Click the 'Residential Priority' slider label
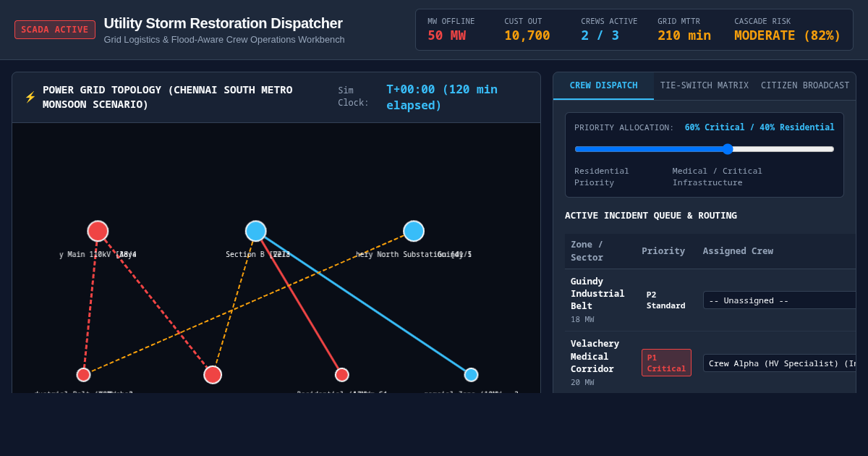The width and height of the screenshot is (868, 456). [x=602, y=177]
